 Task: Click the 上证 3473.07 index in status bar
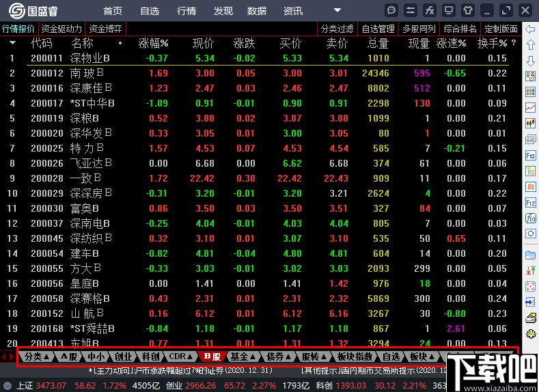coord(41,386)
